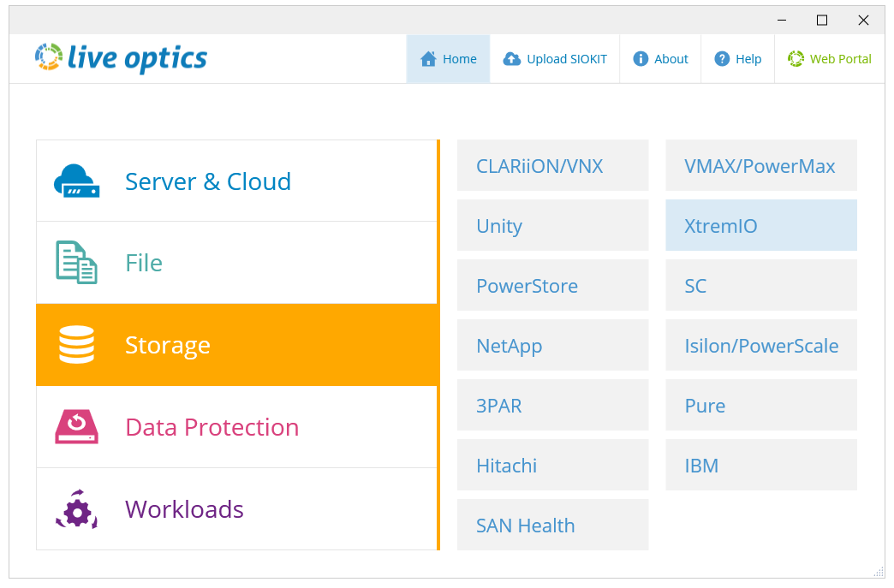Click the Live Optics logo
Screen dimensions: 894x588
pos(121,58)
